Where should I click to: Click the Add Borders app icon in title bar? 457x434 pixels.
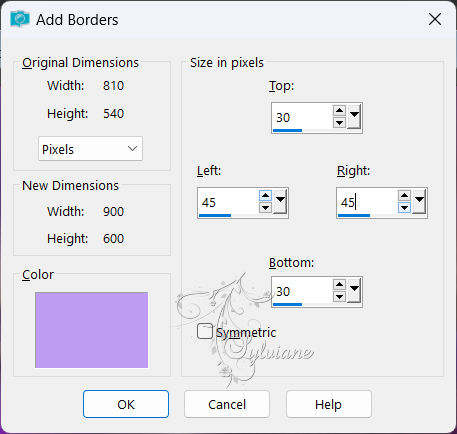20,19
